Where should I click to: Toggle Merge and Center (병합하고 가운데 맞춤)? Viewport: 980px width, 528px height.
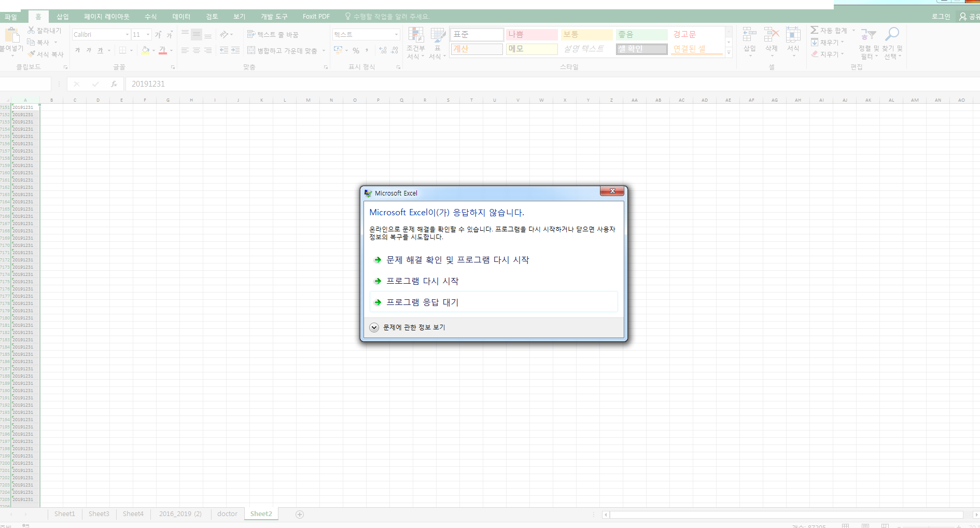pos(283,50)
